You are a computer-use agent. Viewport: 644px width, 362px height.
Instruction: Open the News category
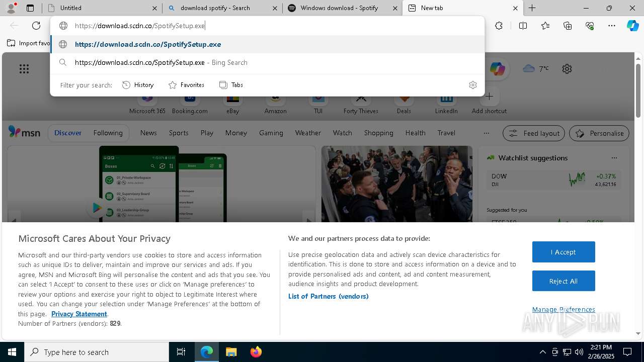click(x=148, y=133)
